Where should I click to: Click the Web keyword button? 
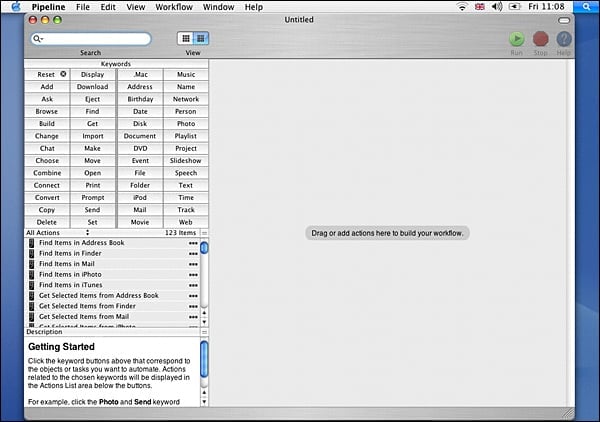[186, 222]
